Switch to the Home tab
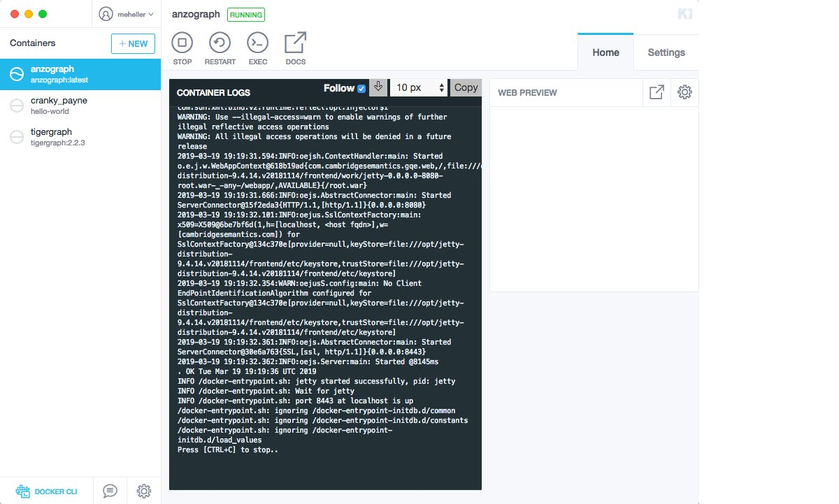Viewport: 839px width, 504px height. pyautogui.click(x=605, y=52)
